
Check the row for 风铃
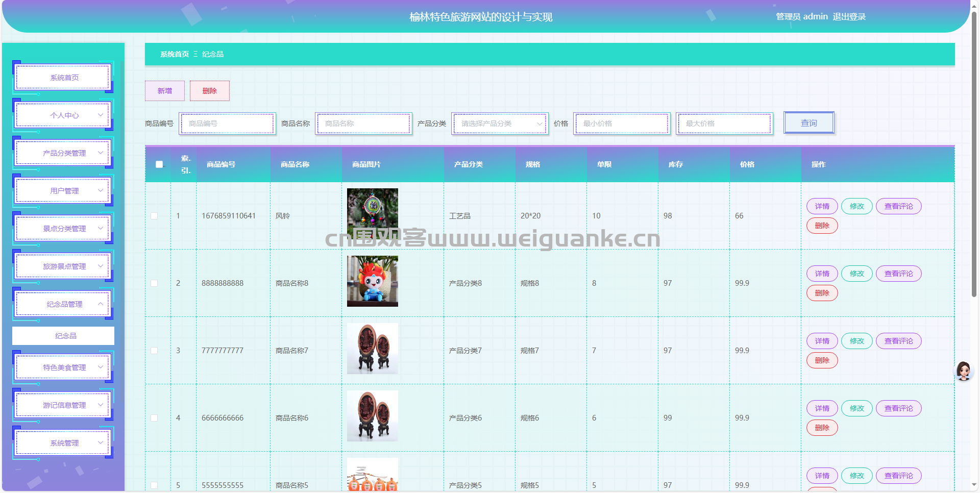pyautogui.click(x=154, y=216)
